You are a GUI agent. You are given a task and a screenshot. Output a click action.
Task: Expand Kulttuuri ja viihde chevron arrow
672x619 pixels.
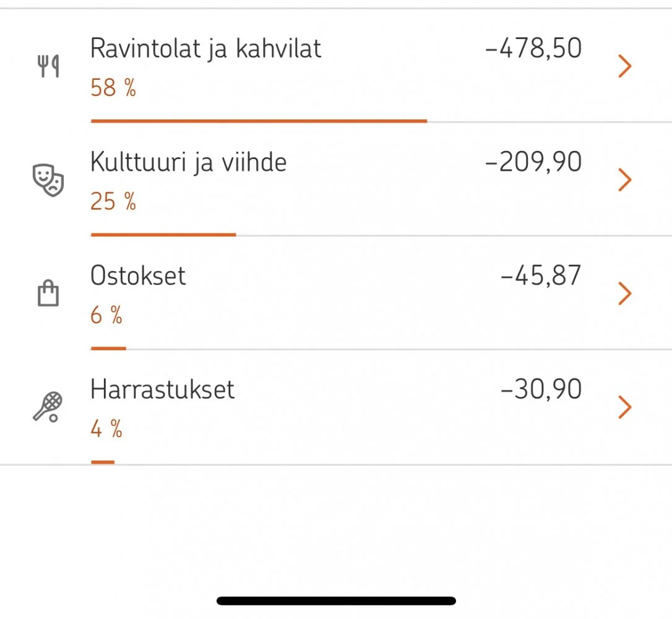tap(625, 180)
